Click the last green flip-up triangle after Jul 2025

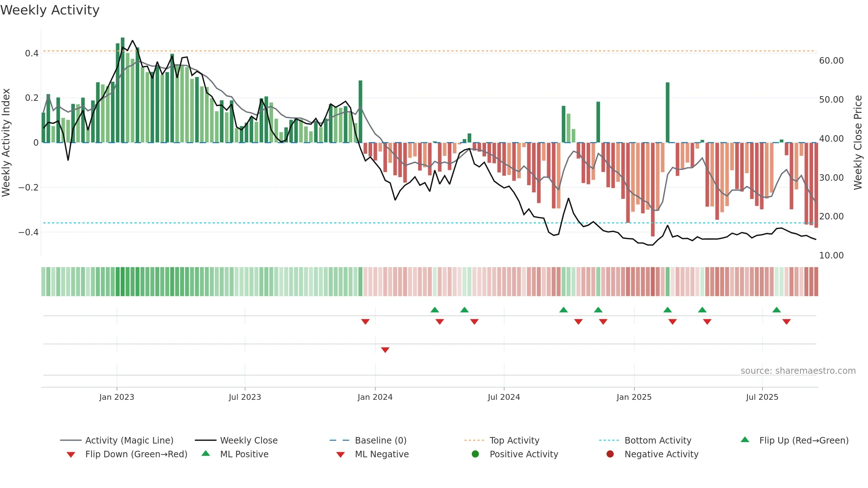776,310
